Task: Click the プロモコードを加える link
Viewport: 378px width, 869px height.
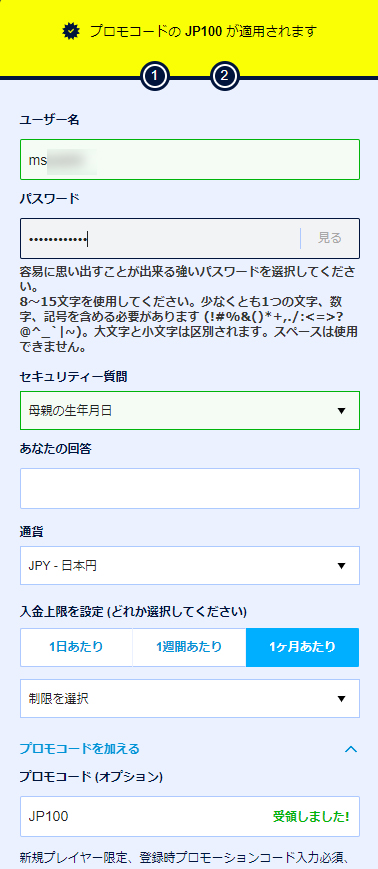Action: [x=79, y=749]
